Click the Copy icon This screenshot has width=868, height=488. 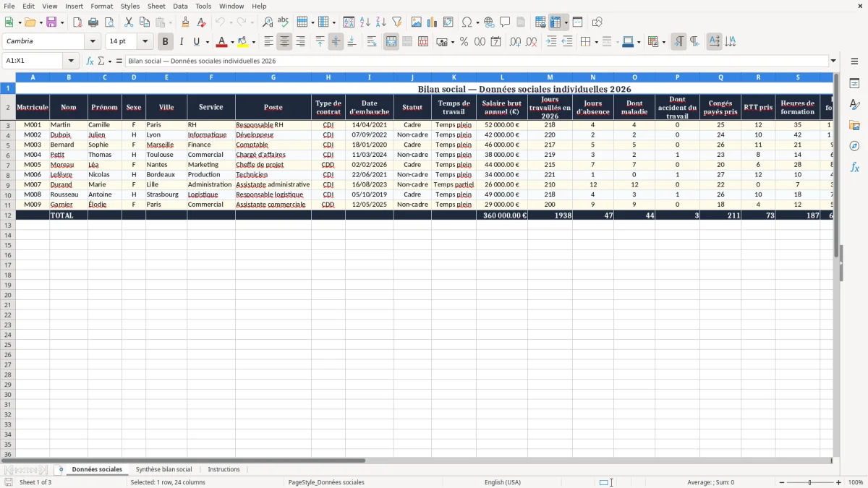coord(145,22)
